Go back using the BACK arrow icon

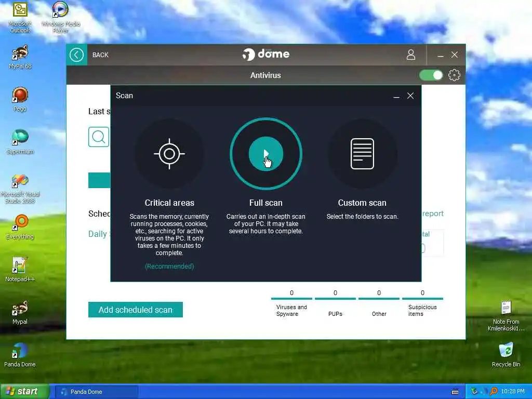point(77,55)
